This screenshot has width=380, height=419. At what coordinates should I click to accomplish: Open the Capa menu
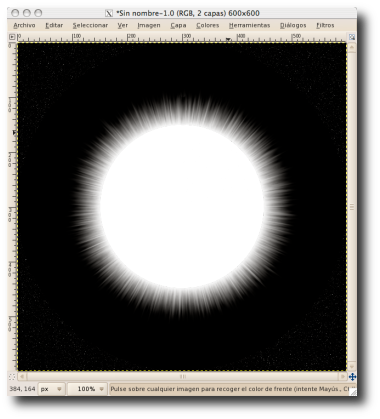click(178, 25)
